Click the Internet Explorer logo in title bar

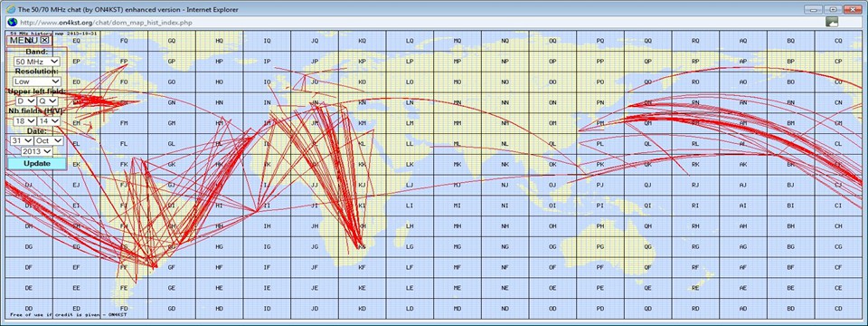click(10, 9)
